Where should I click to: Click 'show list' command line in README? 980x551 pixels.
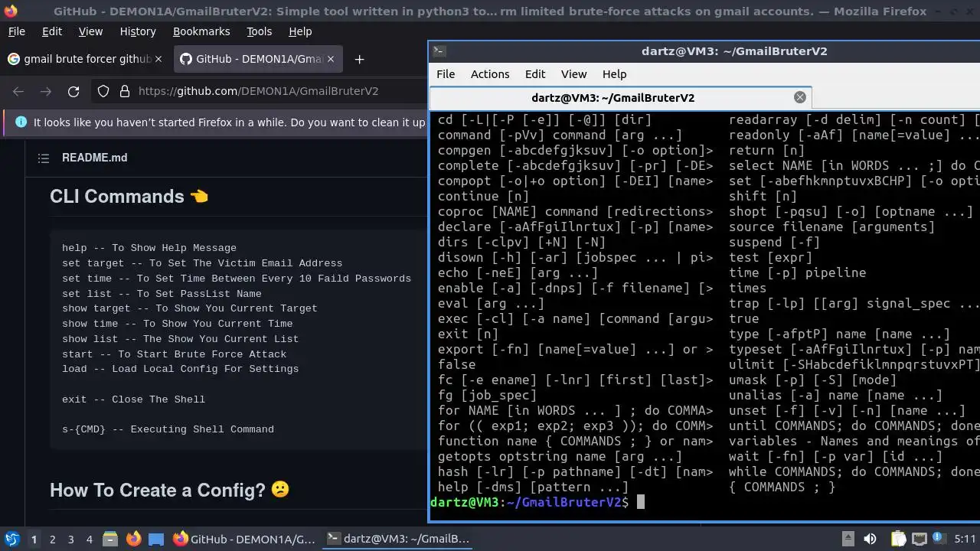181,339
